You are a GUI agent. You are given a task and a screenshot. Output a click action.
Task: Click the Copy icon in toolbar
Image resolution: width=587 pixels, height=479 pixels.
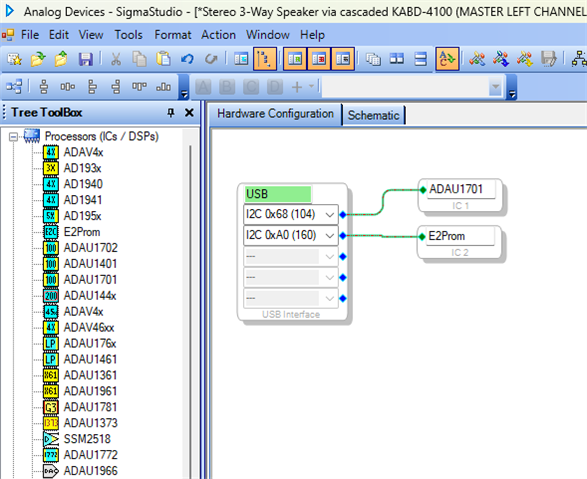(140, 59)
